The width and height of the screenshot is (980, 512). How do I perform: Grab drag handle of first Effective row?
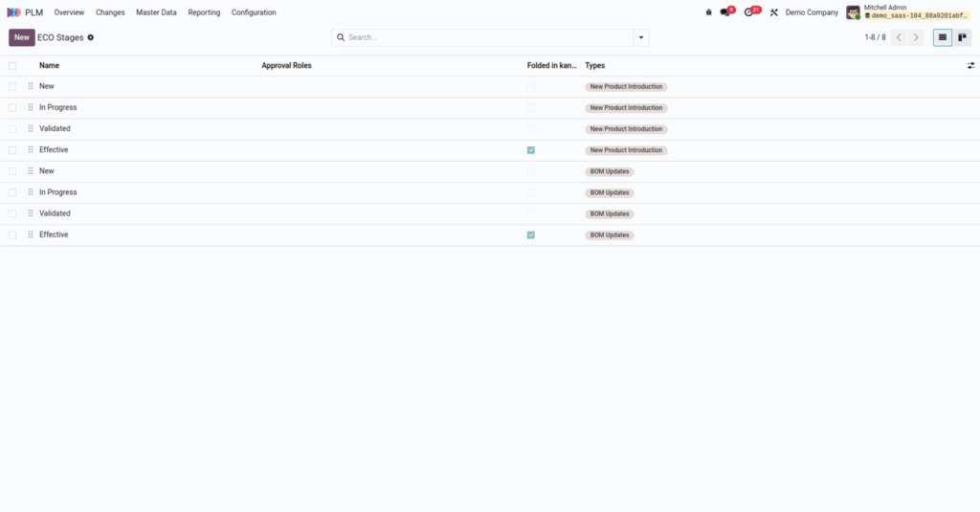(x=31, y=150)
